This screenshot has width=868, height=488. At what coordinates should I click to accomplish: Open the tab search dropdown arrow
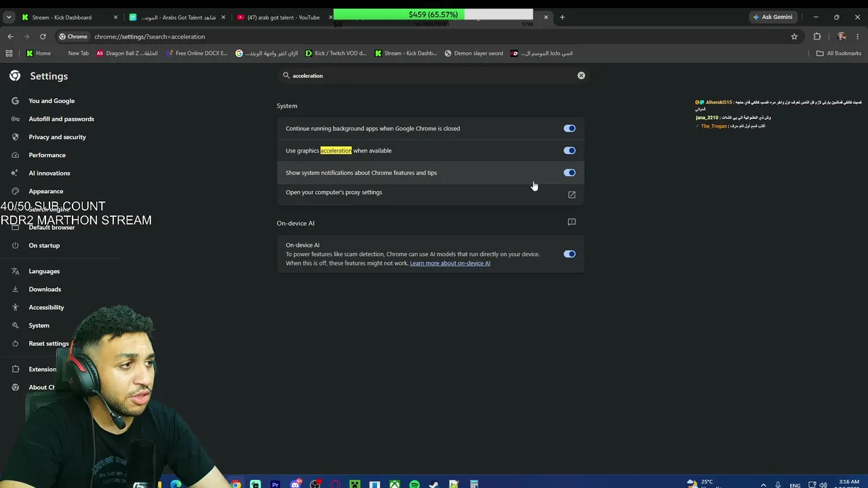(9, 17)
